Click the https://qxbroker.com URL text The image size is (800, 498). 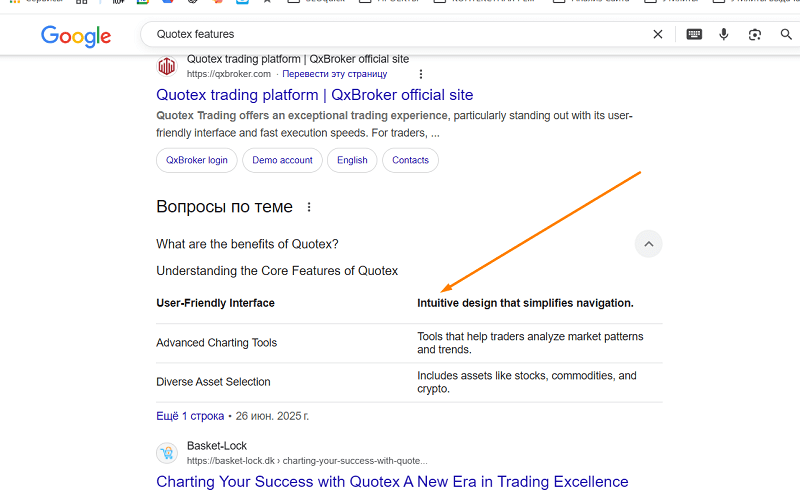pos(229,74)
